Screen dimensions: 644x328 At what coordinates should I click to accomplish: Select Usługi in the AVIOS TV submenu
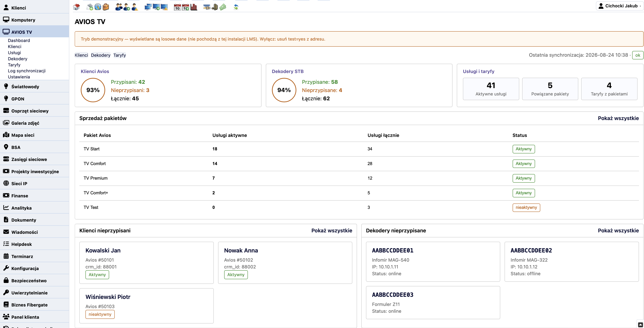pyautogui.click(x=14, y=53)
